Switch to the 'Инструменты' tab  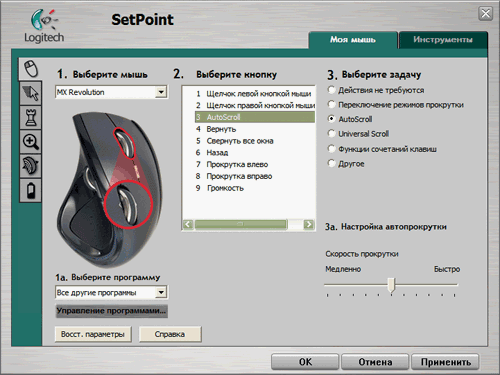pos(443,40)
